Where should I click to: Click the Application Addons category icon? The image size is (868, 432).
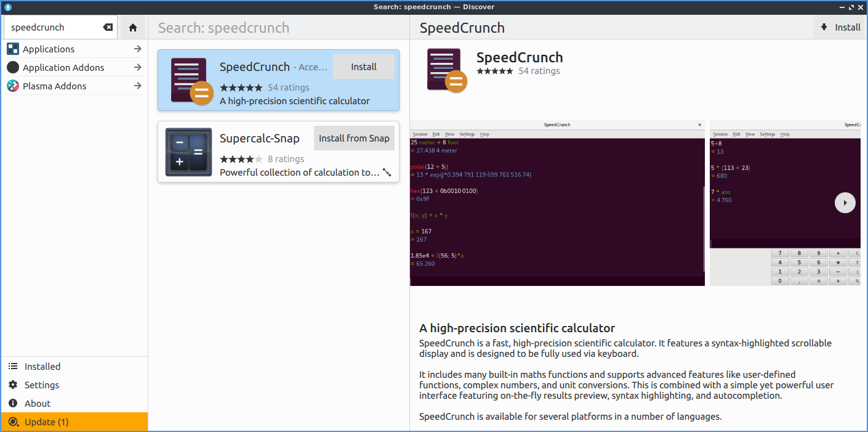pos(13,67)
